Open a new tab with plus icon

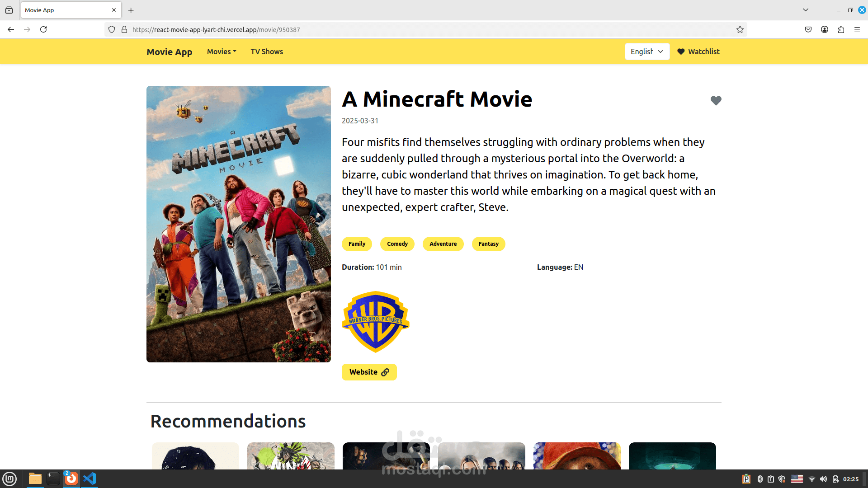tap(131, 10)
